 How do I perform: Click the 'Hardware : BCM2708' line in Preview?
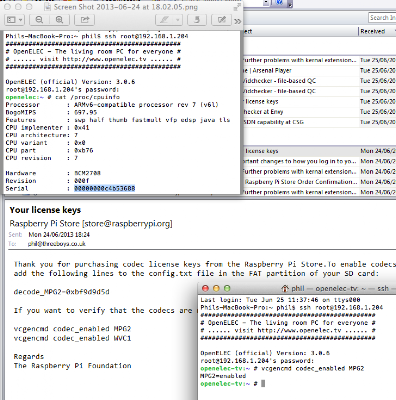tap(53, 173)
